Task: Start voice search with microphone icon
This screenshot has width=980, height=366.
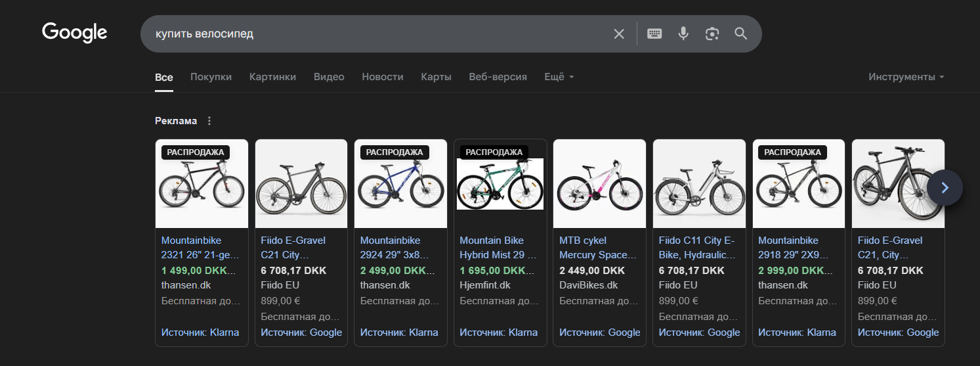Action: click(683, 34)
